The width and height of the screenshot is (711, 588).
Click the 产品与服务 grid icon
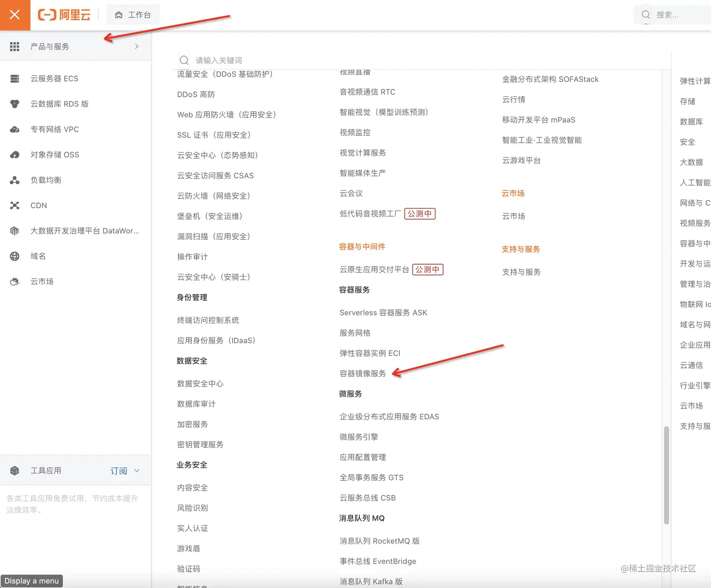click(15, 47)
